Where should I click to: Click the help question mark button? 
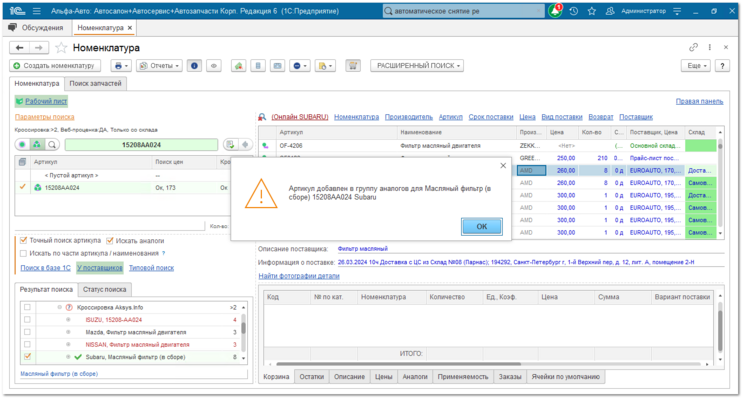[x=722, y=66]
